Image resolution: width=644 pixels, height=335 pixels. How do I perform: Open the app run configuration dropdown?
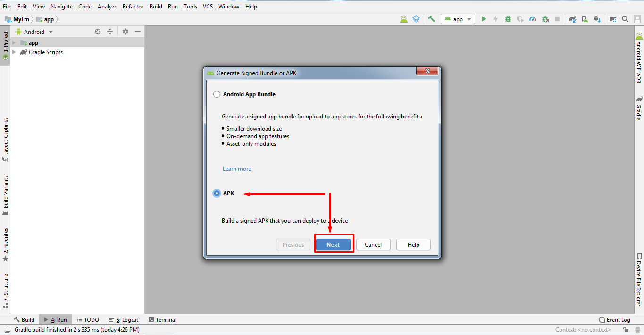458,19
